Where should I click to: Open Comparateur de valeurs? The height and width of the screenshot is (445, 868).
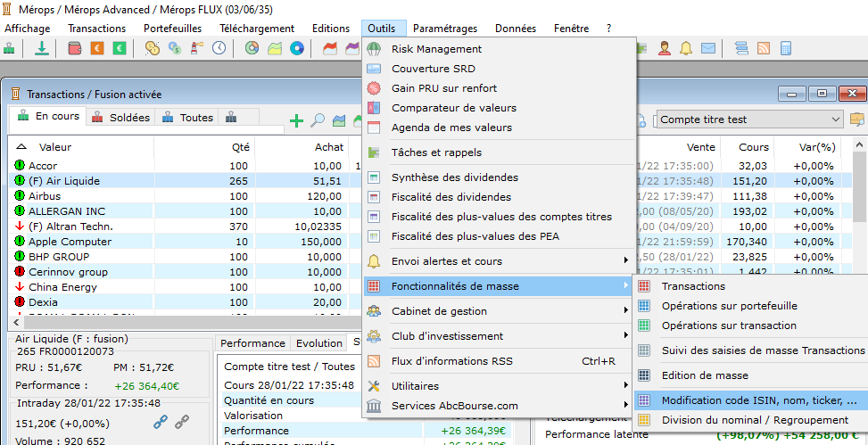(498, 108)
